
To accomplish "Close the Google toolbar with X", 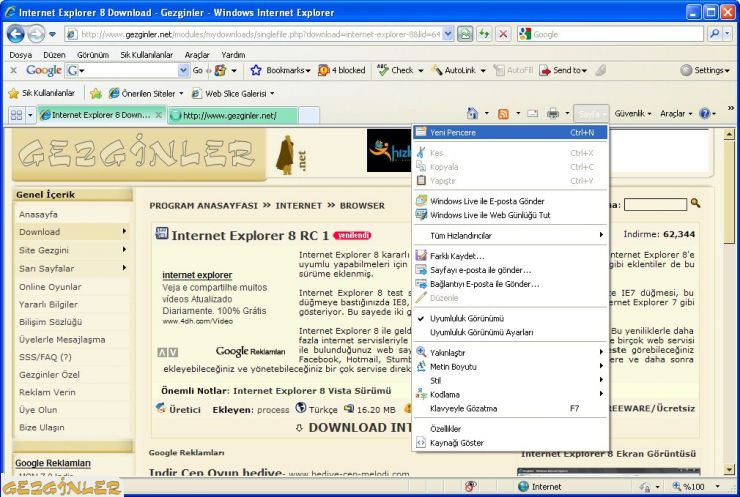I will point(14,70).
